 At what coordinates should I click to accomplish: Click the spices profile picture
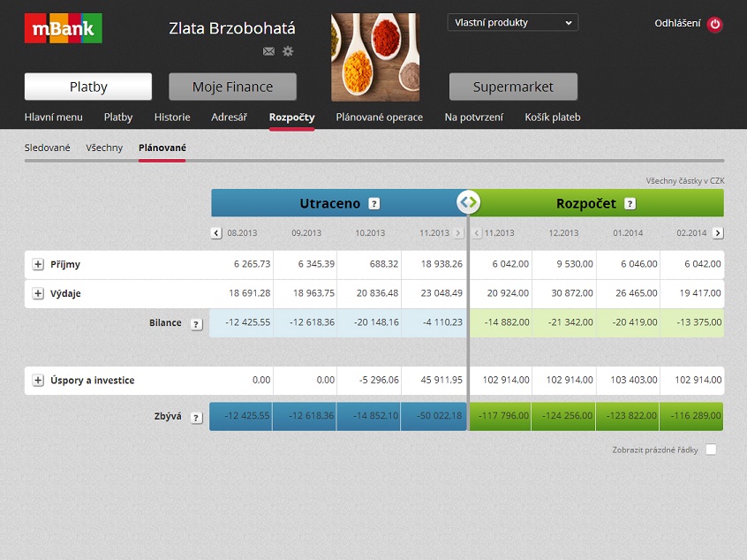375,57
